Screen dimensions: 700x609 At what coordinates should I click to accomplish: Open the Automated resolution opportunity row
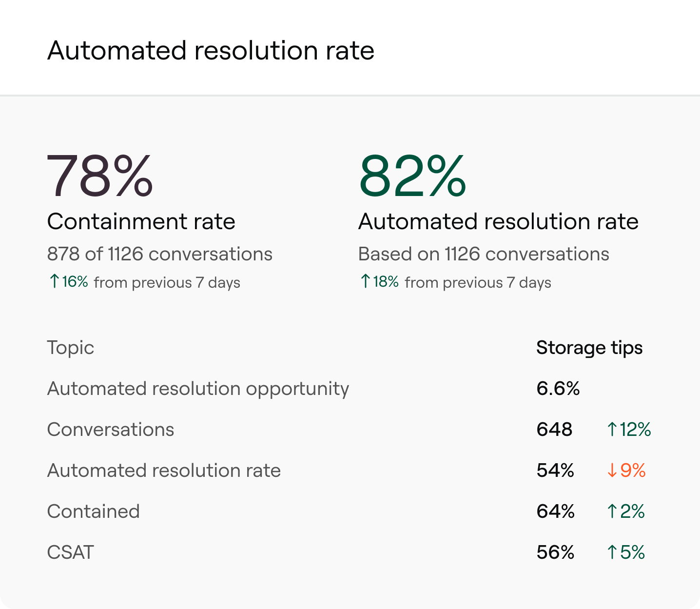(x=198, y=389)
